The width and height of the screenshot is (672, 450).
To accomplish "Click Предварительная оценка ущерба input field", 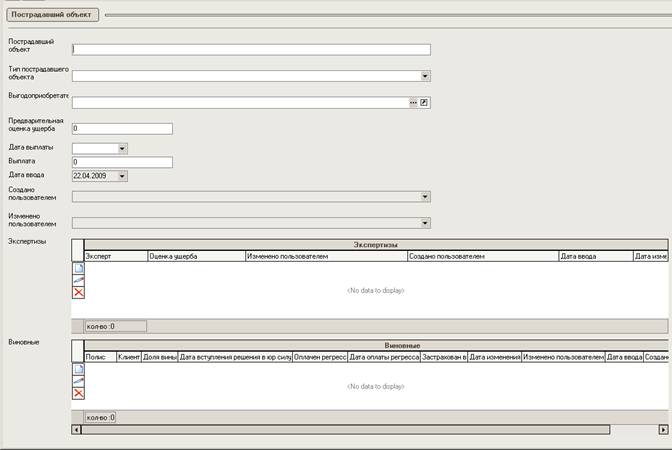I will 122,128.
